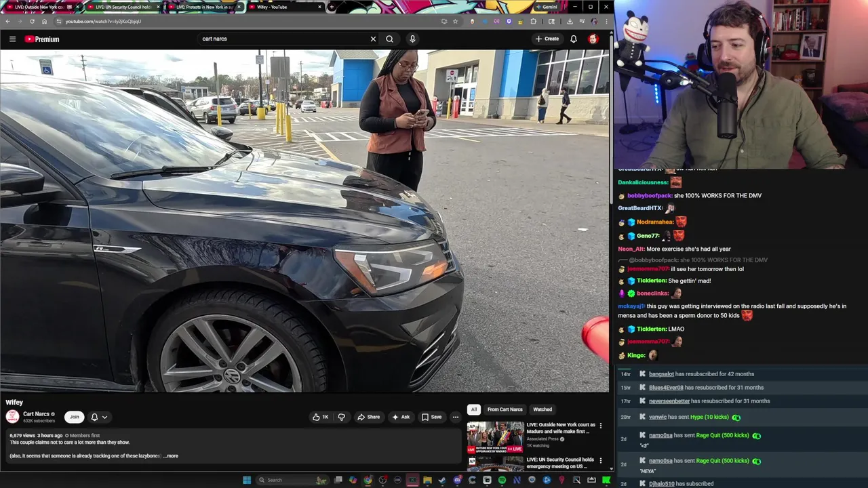Start voice search with microphone icon

point(412,39)
